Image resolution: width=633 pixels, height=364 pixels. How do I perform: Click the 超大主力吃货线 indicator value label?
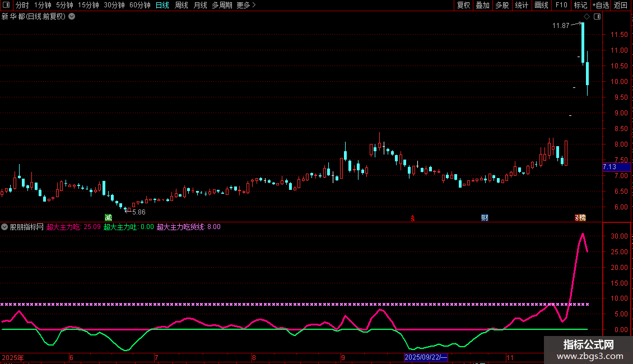[189, 227]
